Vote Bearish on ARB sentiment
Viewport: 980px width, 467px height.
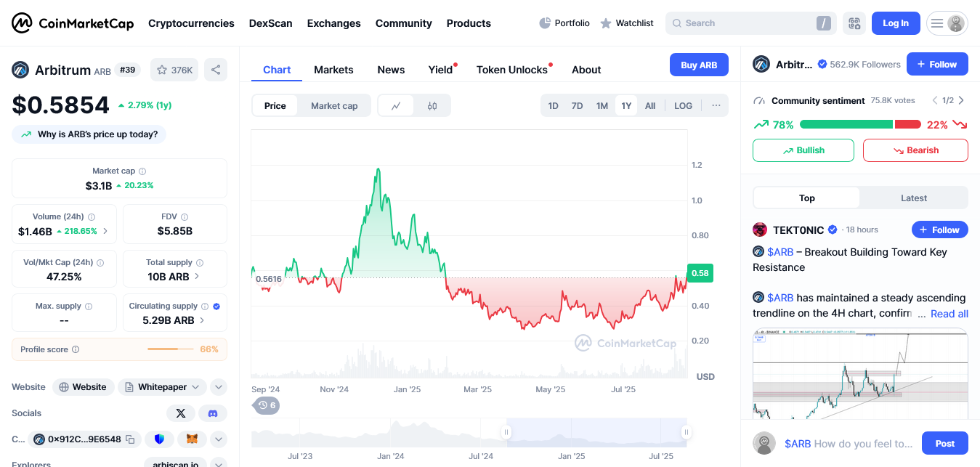(x=915, y=150)
